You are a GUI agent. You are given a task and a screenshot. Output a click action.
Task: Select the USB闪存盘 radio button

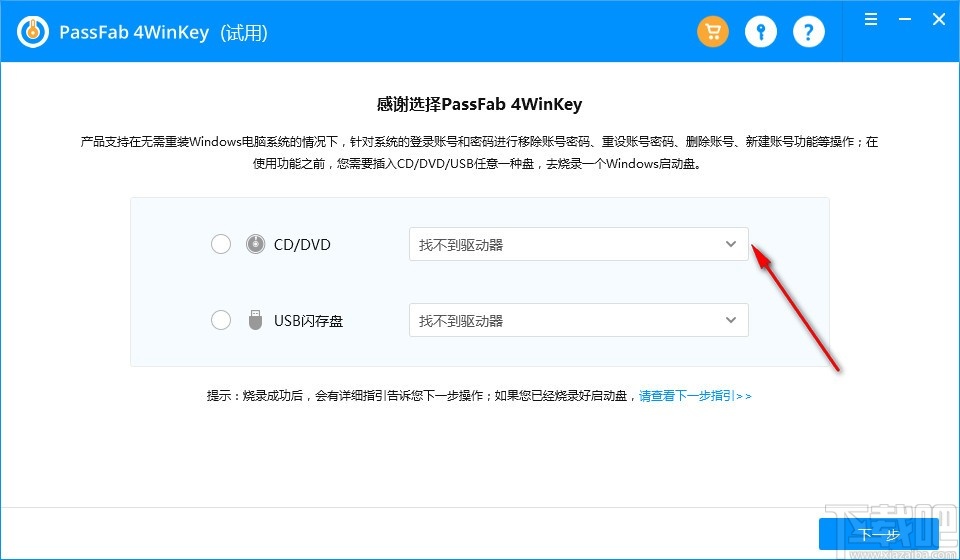221,320
